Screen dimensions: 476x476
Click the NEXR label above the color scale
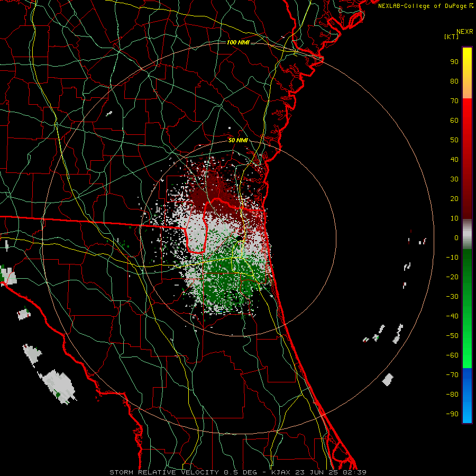coord(465,32)
